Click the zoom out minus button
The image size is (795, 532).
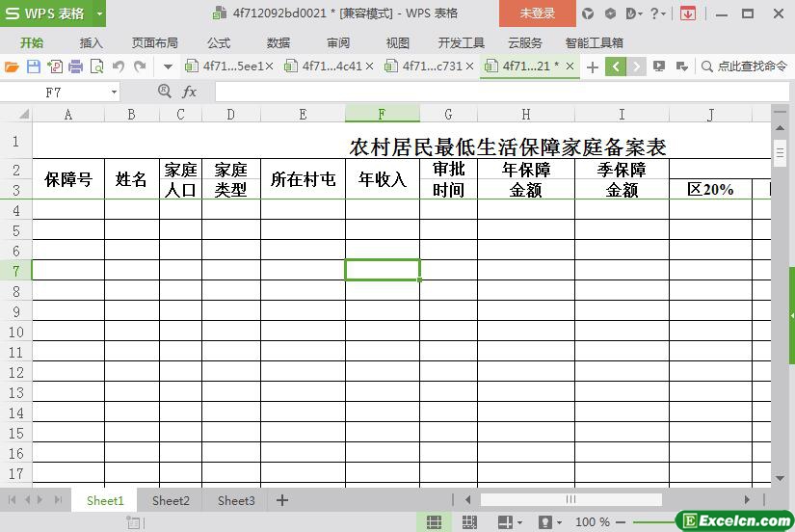[621, 521]
